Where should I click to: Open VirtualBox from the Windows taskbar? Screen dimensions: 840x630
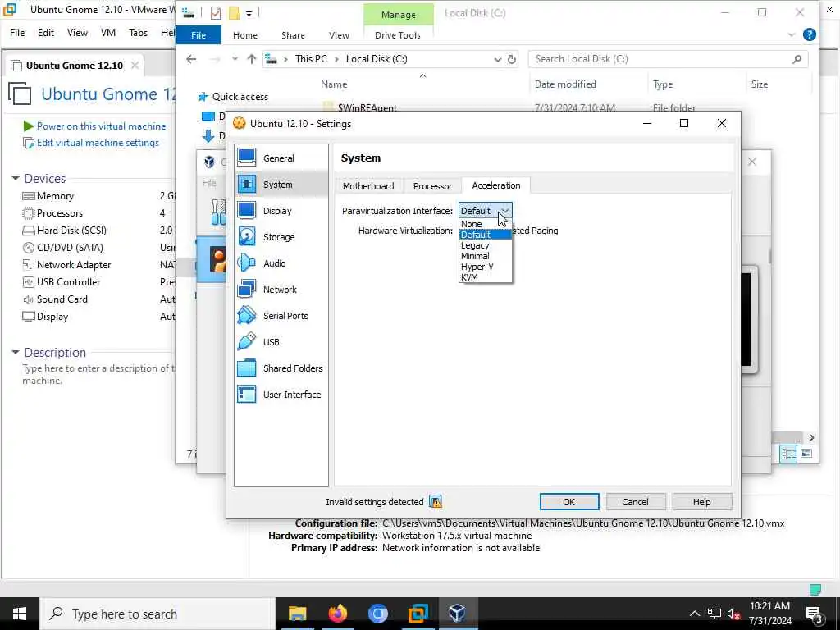pyautogui.click(x=457, y=613)
